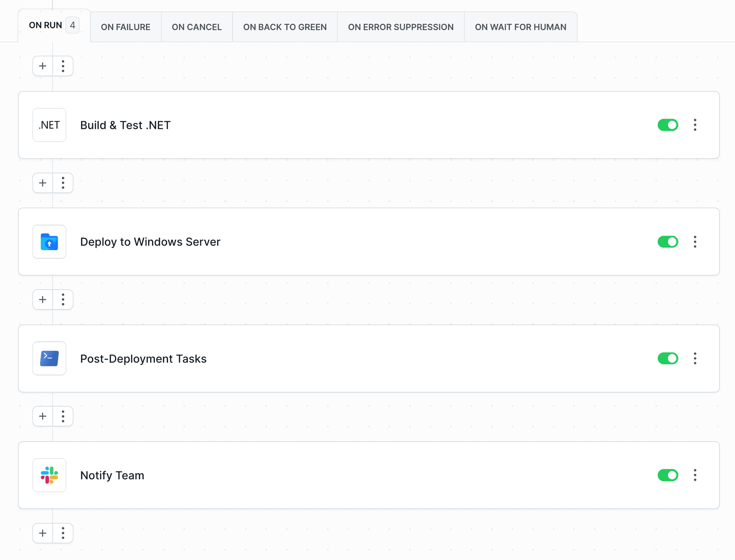735x560 pixels.
Task: Click plus button below Notify Team action
Action: pyautogui.click(x=43, y=533)
